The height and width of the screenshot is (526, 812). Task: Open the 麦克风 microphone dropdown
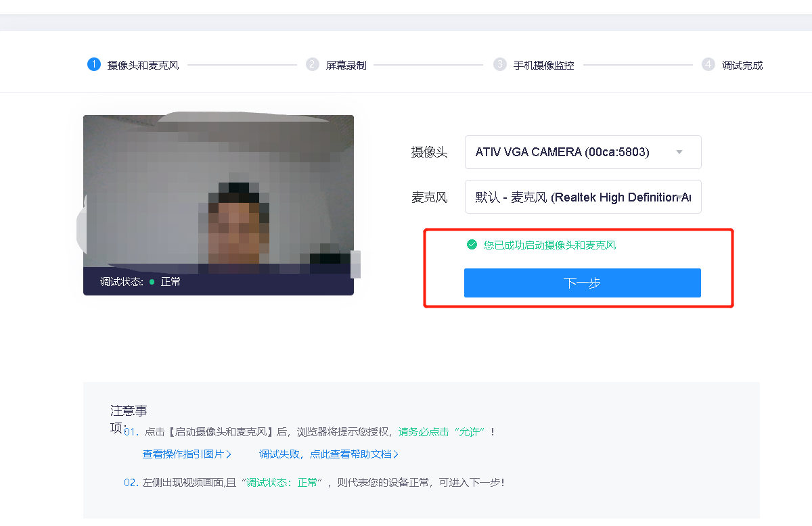coord(583,197)
